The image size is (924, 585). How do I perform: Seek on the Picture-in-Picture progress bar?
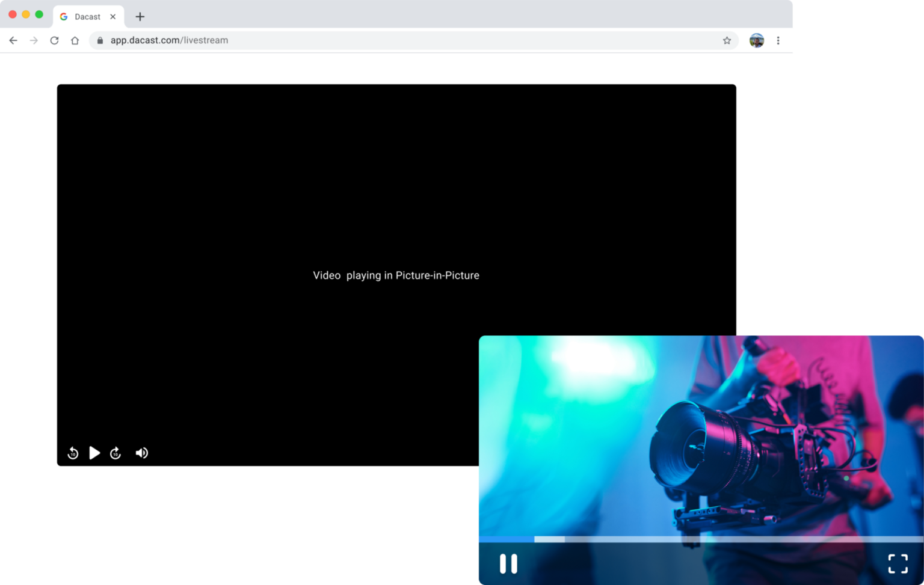point(701,539)
